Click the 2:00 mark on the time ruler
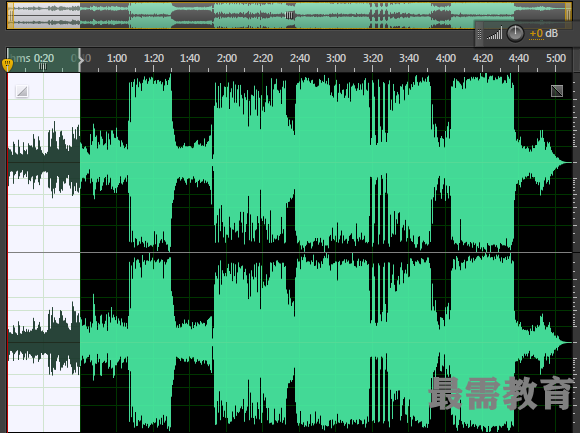The image size is (580, 433). coord(227,58)
